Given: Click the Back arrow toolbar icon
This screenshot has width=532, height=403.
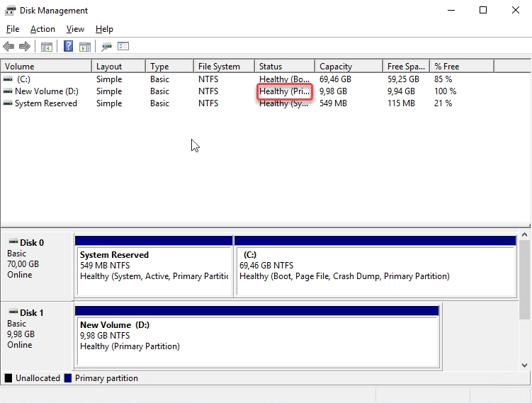Looking at the screenshot, I should click(9, 47).
